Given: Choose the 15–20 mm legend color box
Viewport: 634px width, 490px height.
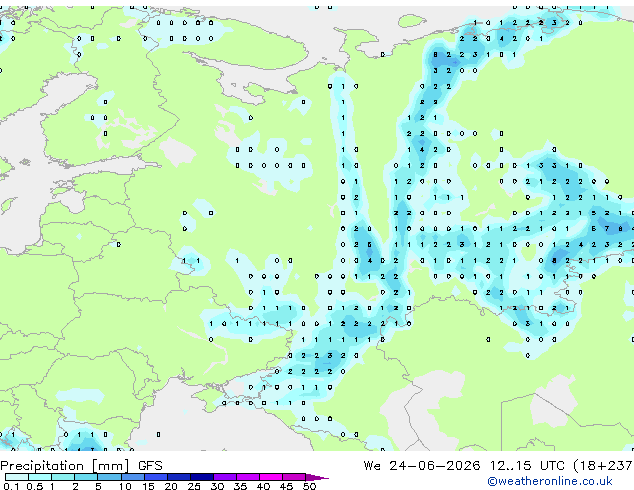Looking at the screenshot, I should (x=156, y=477).
